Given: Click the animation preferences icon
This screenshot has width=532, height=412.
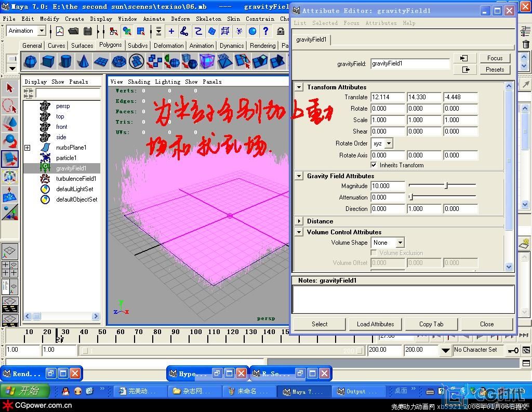Looking at the screenshot, I should [526, 350].
